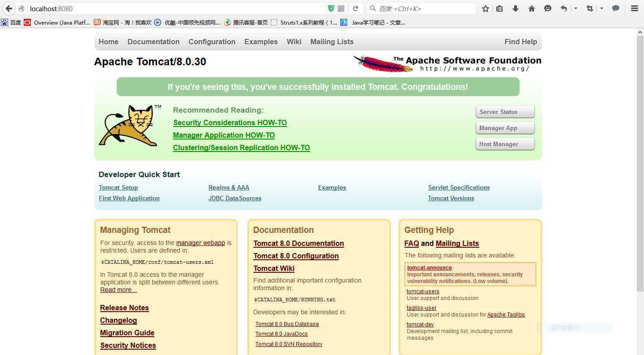Open the 淘宝网 bookmark
644x355 pixels.
click(x=123, y=22)
